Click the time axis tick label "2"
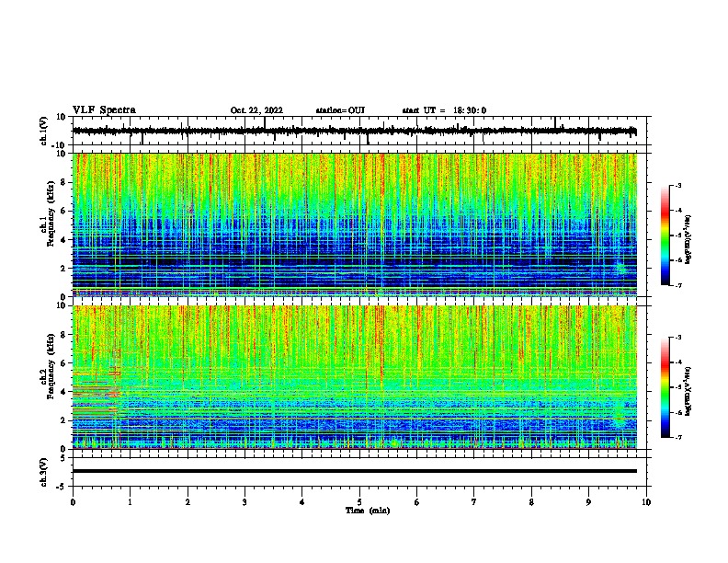Image resolution: width=728 pixels, height=563 pixels. (x=188, y=502)
